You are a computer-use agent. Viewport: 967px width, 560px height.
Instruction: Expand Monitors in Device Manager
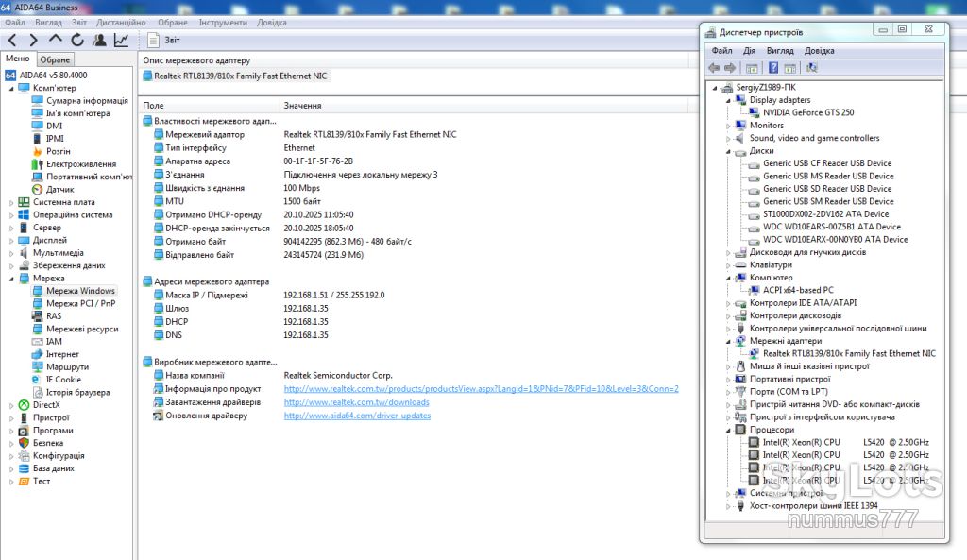tap(728, 126)
